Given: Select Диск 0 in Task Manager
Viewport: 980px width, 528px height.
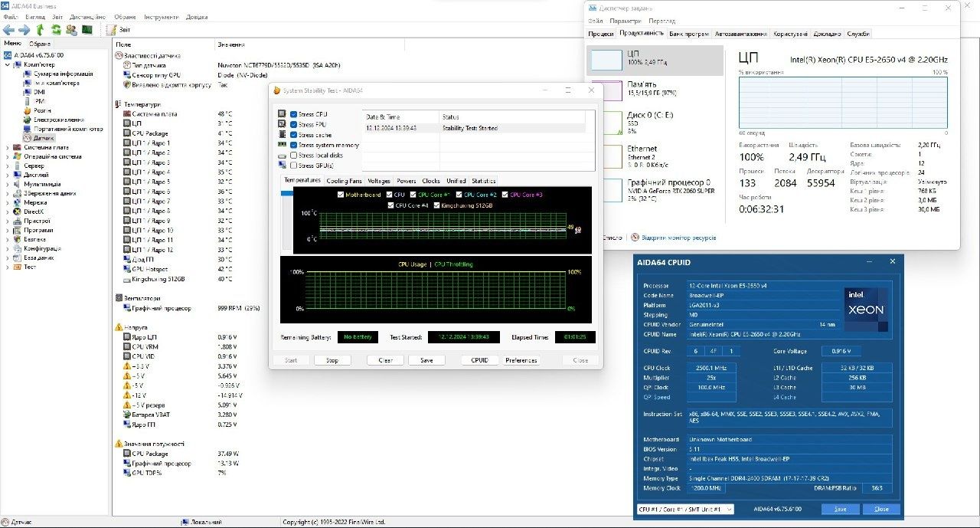Looking at the screenshot, I should 655,123.
